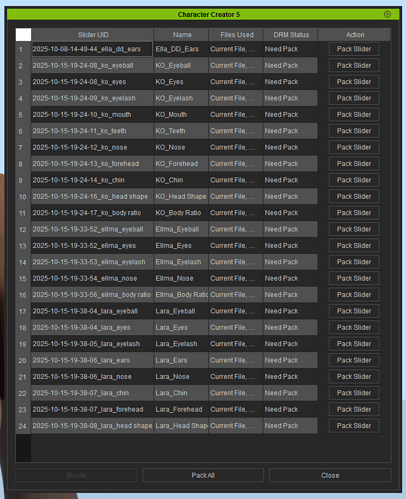Select UID cell 2025-10-15-19-38-06_lara_ears
This screenshot has width=406, height=499.
(92, 360)
